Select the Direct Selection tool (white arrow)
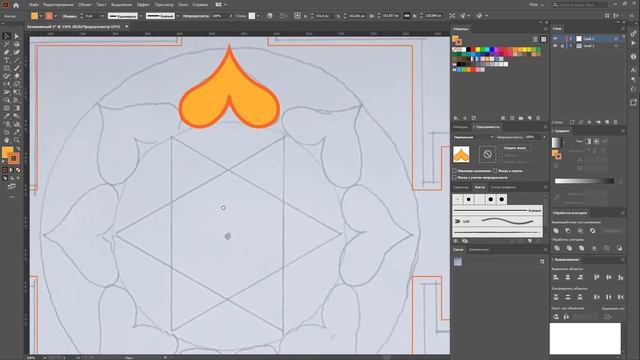 [17, 36]
